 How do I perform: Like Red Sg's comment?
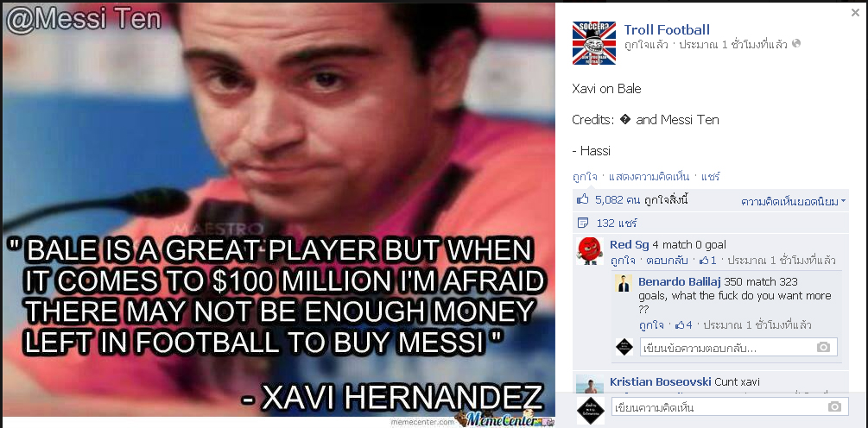click(x=622, y=260)
